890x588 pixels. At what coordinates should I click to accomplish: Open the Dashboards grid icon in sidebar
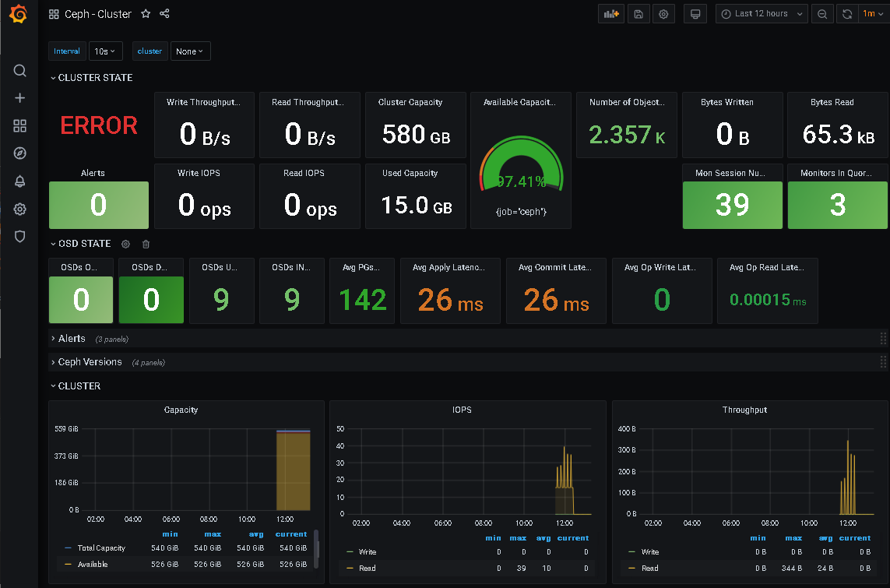[x=20, y=125]
